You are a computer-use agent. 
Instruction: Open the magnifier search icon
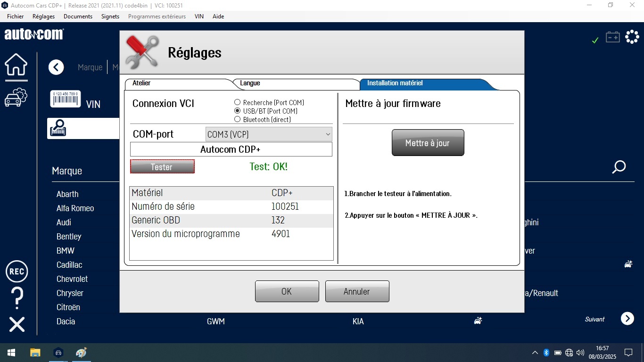[619, 167]
